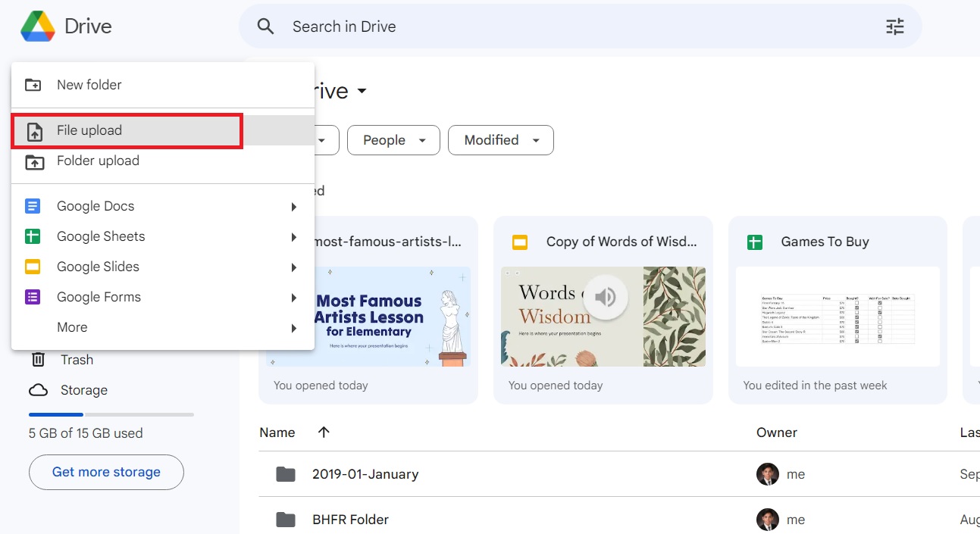
Task: Select Google Slides menu entry
Action: [x=163, y=267]
